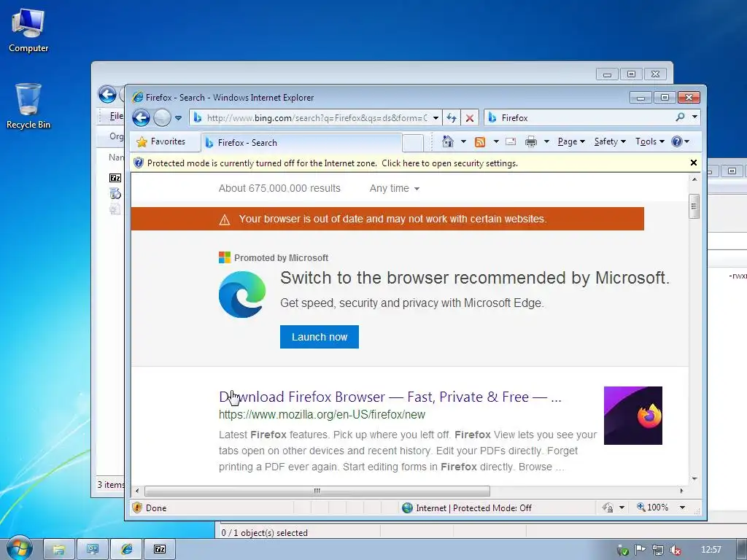Switch to 7-Zip taskbar button

pos(160,549)
